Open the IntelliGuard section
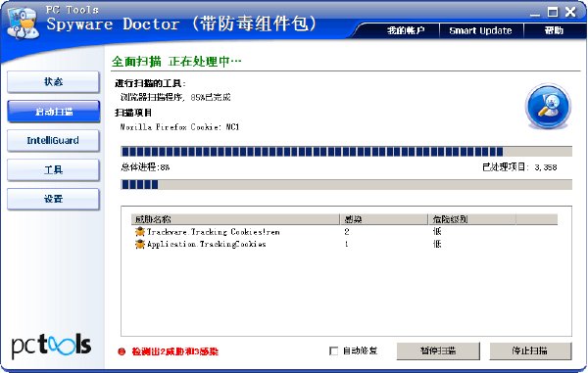Viewport: 588px width, 373px height. pos(53,140)
